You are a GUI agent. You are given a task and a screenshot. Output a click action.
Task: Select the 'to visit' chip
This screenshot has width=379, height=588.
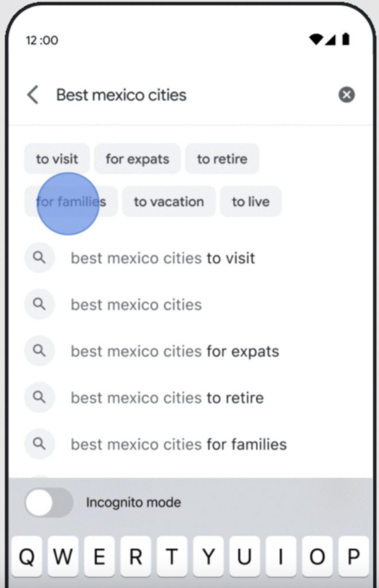coord(57,159)
